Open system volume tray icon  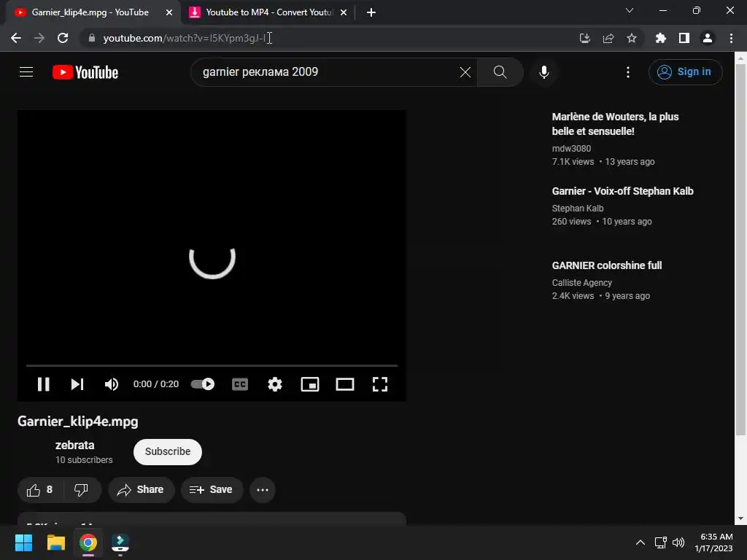(x=678, y=542)
